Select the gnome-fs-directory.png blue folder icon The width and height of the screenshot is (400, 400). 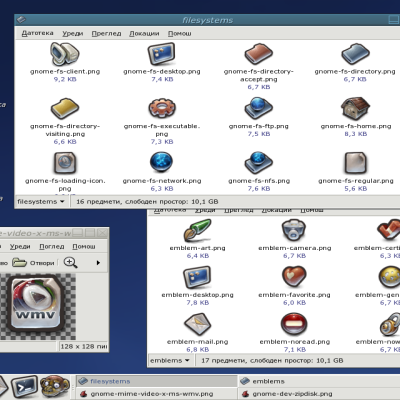coord(355,54)
